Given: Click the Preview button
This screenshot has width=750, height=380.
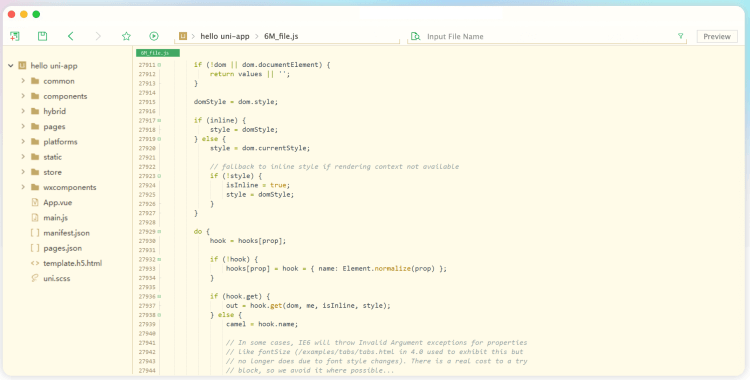Looking at the screenshot, I should click(x=717, y=36).
